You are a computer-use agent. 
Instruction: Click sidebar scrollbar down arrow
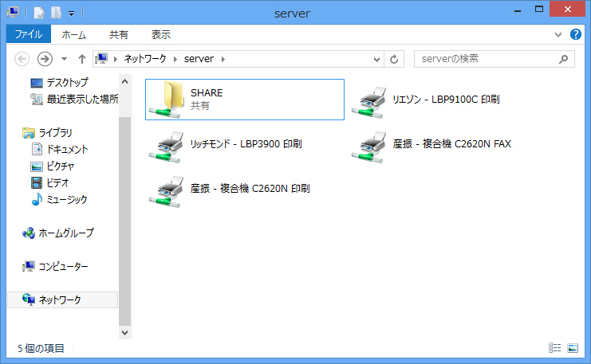pyautogui.click(x=124, y=333)
